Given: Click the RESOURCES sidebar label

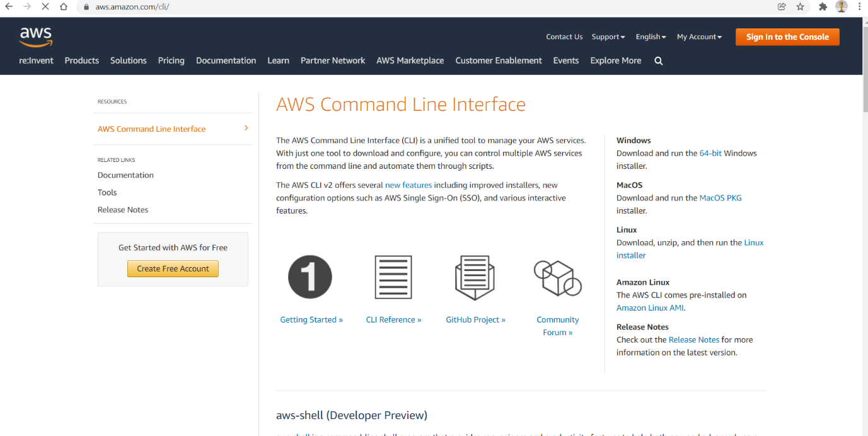Looking at the screenshot, I should pyautogui.click(x=112, y=101).
